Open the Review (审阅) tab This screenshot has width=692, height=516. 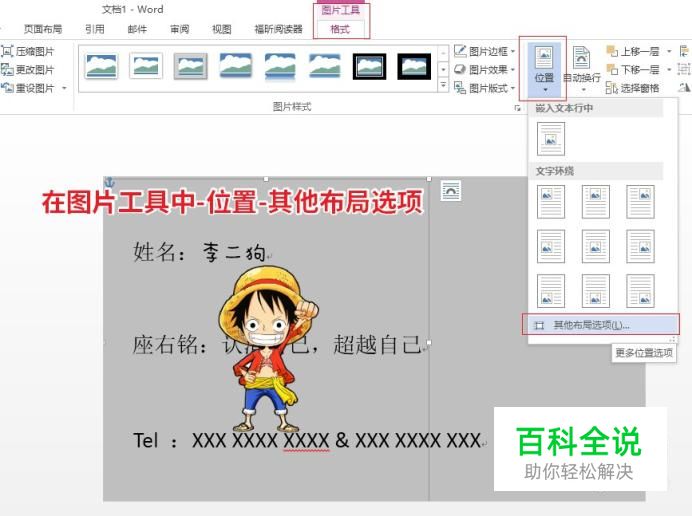[x=180, y=29]
